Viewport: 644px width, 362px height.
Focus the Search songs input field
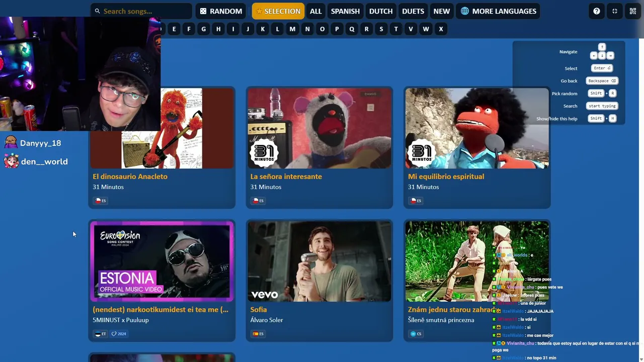click(141, 11)
